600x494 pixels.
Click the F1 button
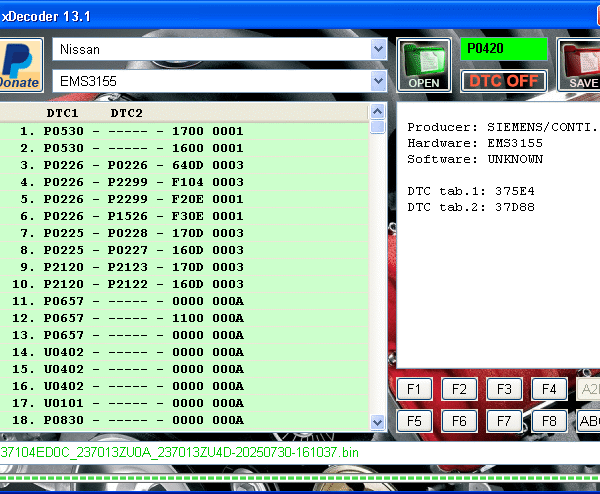pyautogui.click(x=414, y=389)
